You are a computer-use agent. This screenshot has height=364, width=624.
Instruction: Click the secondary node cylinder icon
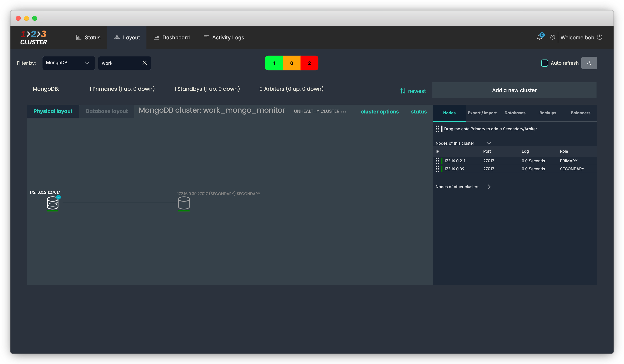tap(184, 203)
